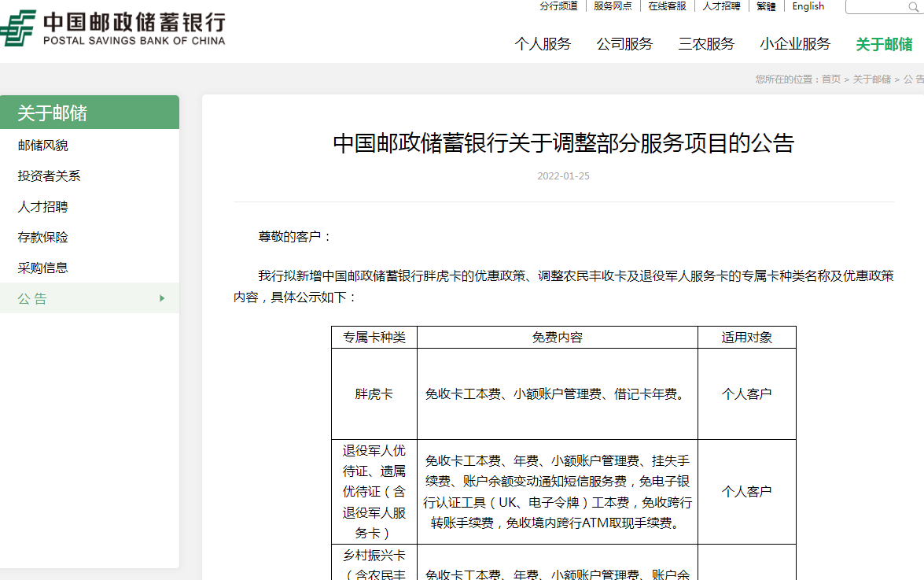Screen dimensions: 924x580
Task: Select 存款保险 in the sidebar
Action: point(43,237)
